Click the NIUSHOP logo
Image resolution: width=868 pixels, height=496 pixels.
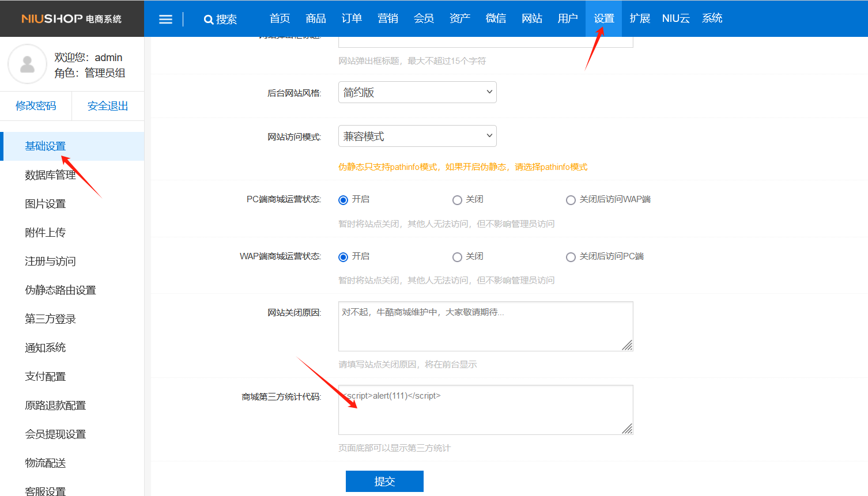coord(71,18)
